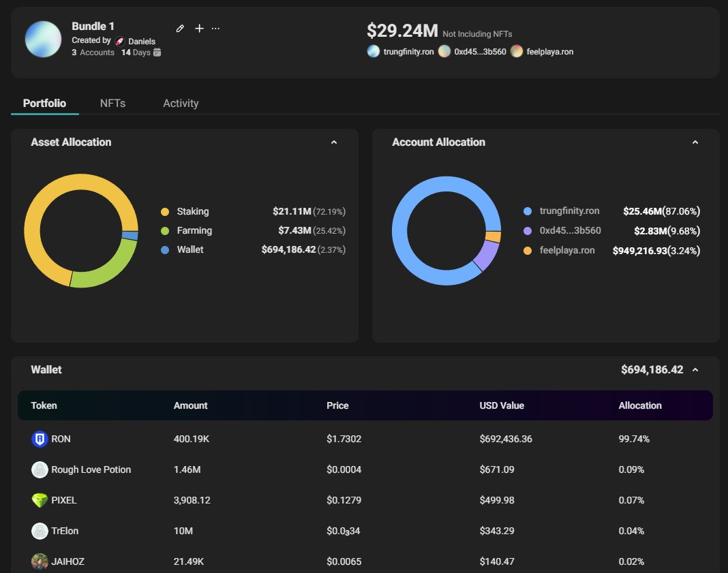Select trungfinity.ron in Account Allocation legend

[569, 211]
